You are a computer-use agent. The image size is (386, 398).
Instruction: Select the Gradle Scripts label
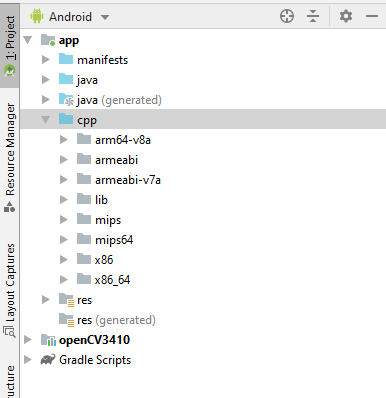pos(95,360)
